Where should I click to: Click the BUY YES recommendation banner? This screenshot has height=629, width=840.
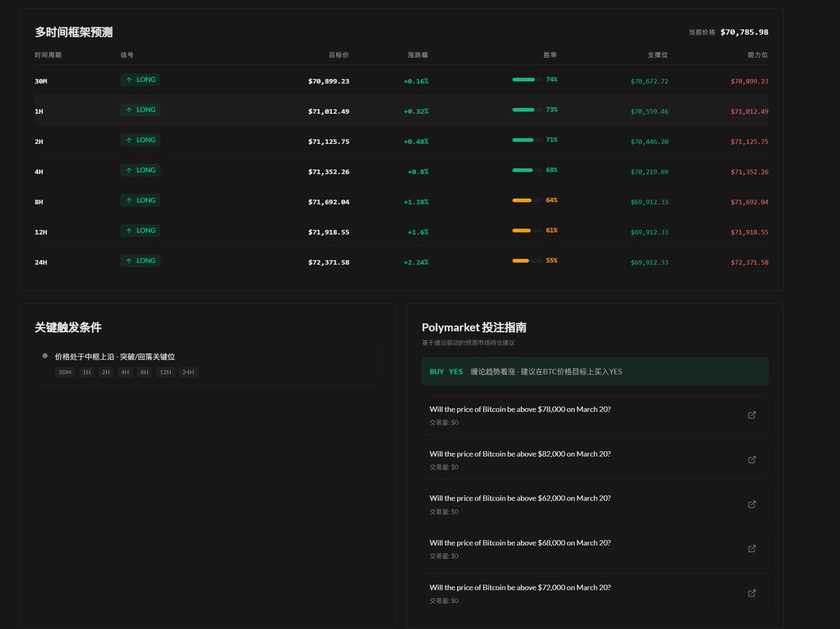click(594, 372)
